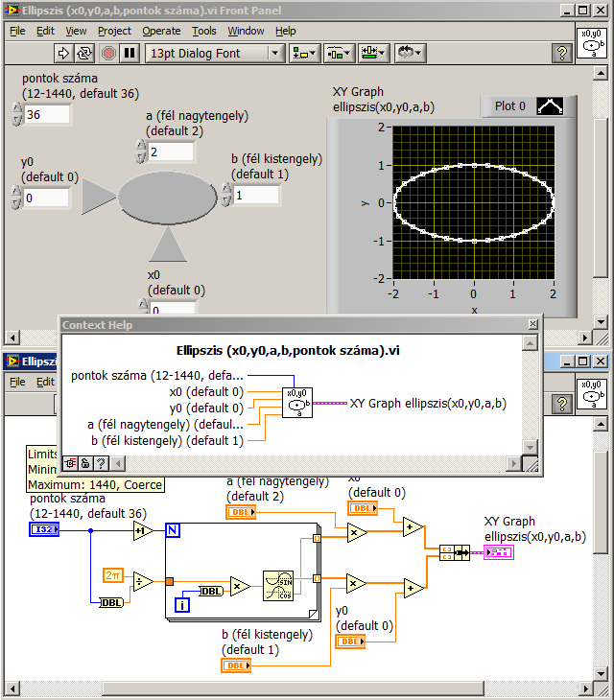Click the a (fél nagytengely) value field
The height and width of the screenshot is (700, 614).
[171, 152]
